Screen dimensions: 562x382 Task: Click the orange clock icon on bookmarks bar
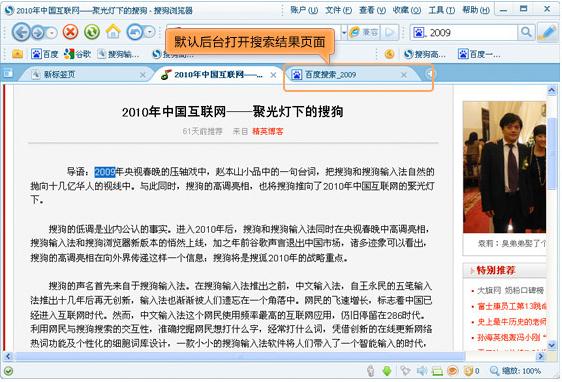click(x=389, y=54)
